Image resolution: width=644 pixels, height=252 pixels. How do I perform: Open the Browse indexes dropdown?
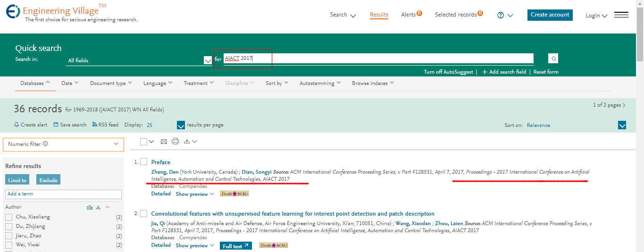click(x=373, y=83)
